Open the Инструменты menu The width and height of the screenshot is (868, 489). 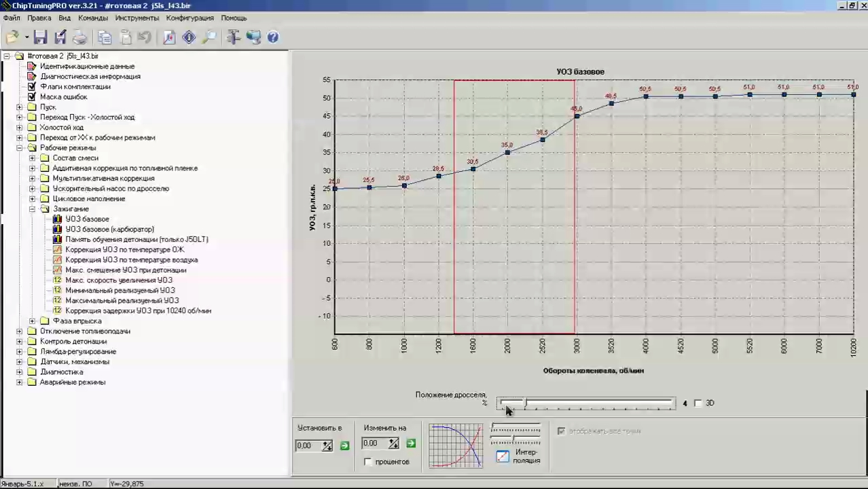(x=137, y=18)
